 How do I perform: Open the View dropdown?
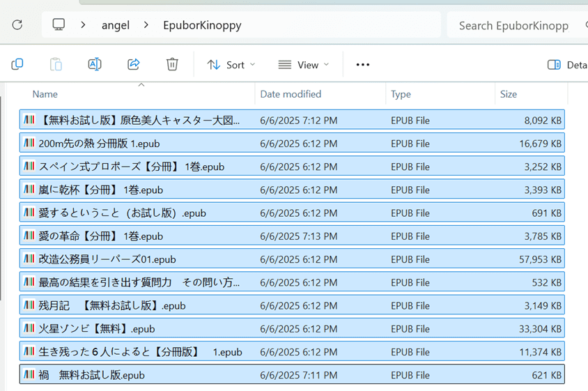[x=303, y=65]
